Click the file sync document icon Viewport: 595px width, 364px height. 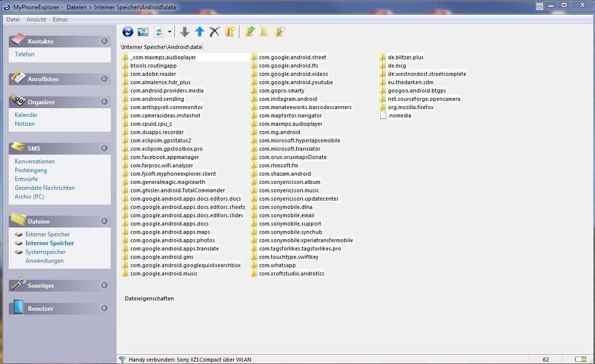click(159, 32)
